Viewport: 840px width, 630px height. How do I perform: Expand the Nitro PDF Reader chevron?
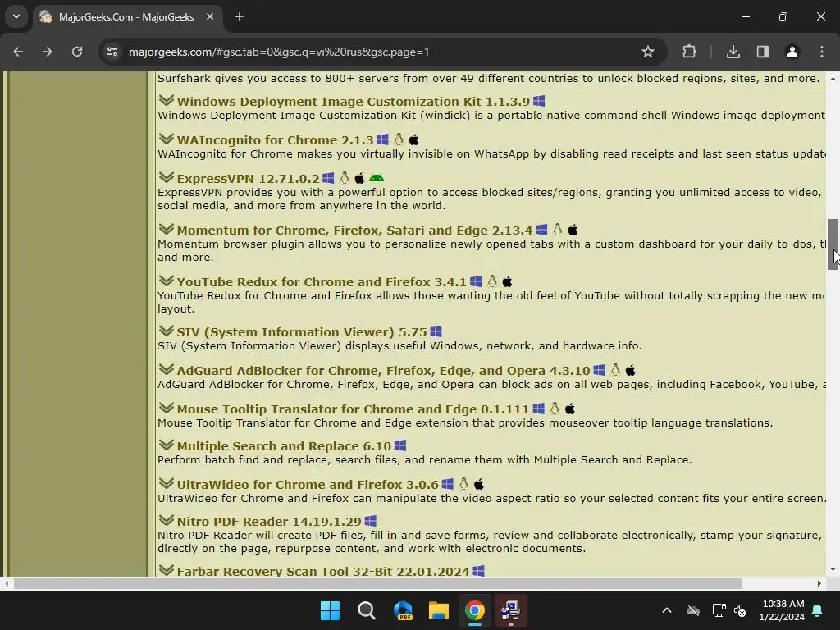[x=166, y=520]
